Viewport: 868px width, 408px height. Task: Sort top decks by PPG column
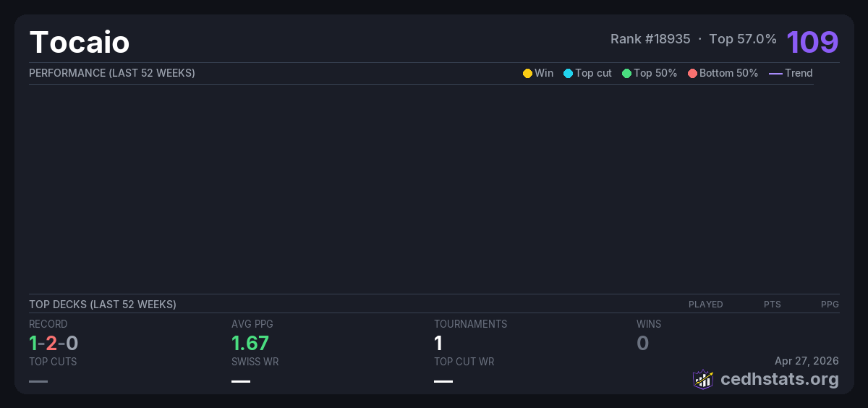(830, 305)
